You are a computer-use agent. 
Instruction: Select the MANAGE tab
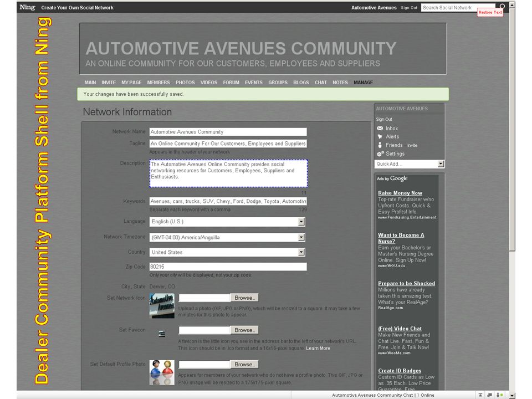(363, 83)
